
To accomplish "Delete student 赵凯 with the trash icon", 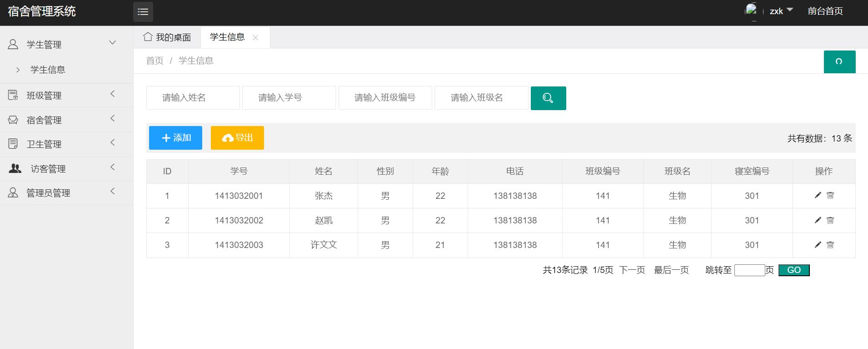I will click(x=830, y=220).
